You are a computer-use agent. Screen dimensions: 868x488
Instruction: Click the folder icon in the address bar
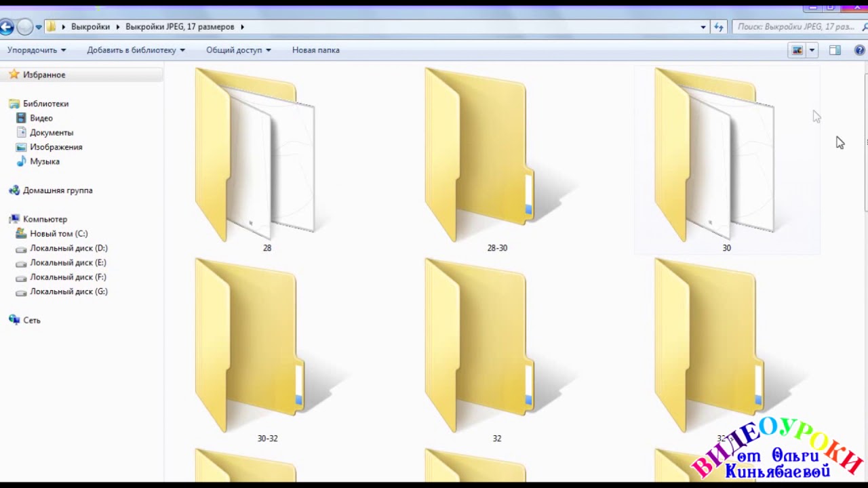pos(52,27)
